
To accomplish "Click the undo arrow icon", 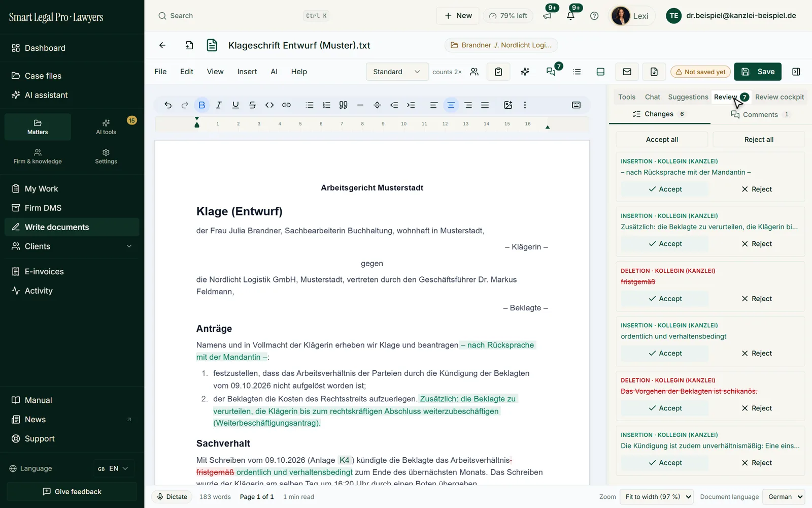I will click(x=168, y=105).
